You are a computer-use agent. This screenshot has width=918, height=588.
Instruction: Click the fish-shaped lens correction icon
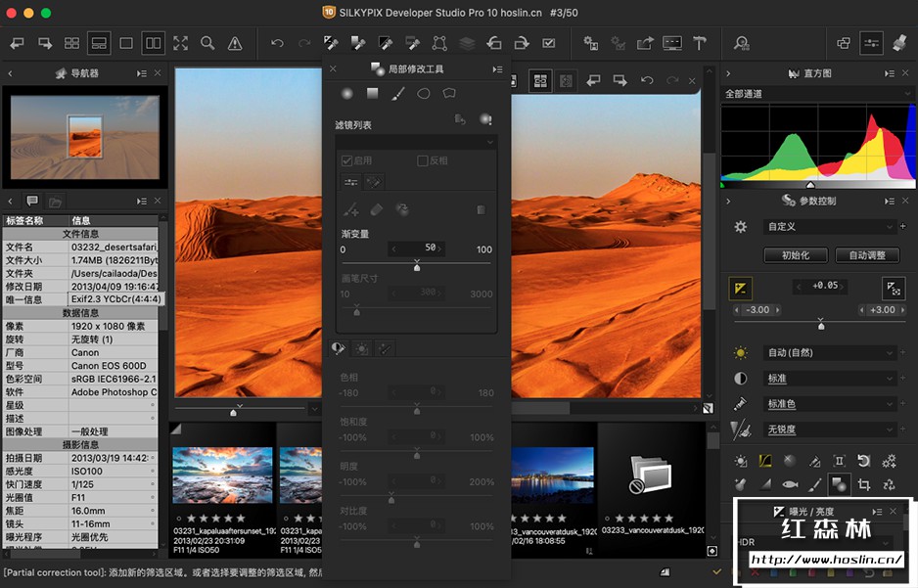click(790, 483)
